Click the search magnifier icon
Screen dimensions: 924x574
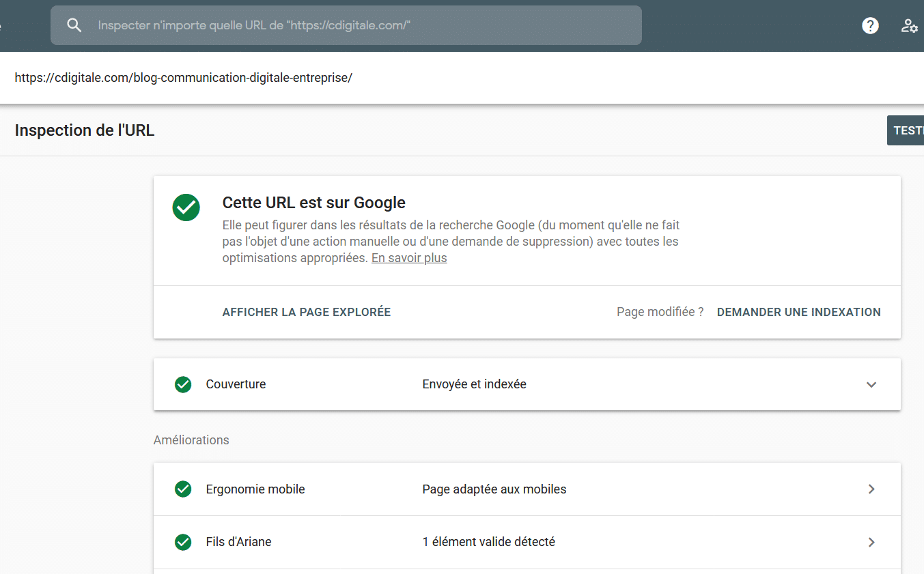pos(74,25)
